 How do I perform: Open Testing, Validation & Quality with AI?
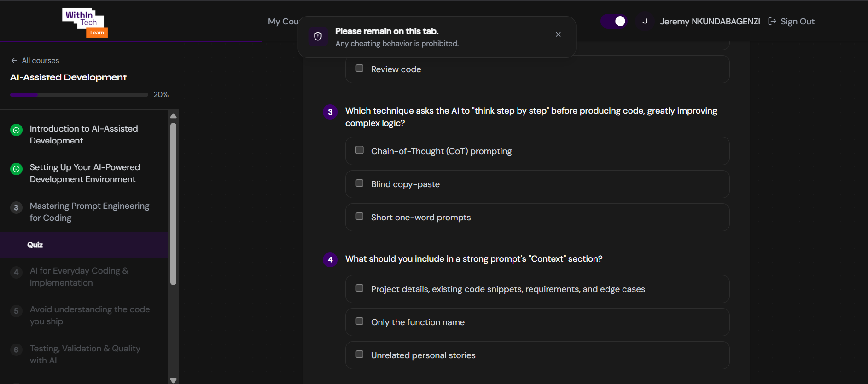coord(85,354)
